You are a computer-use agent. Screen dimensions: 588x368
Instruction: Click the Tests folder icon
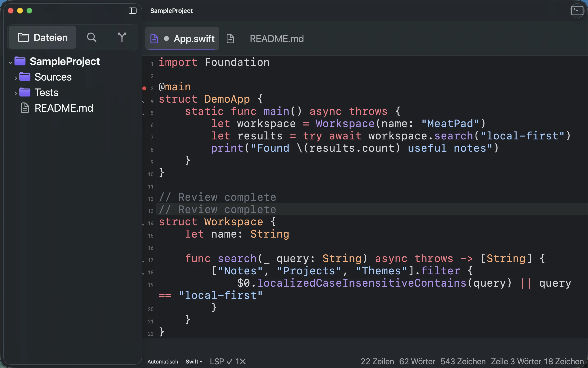coord(25,92)
